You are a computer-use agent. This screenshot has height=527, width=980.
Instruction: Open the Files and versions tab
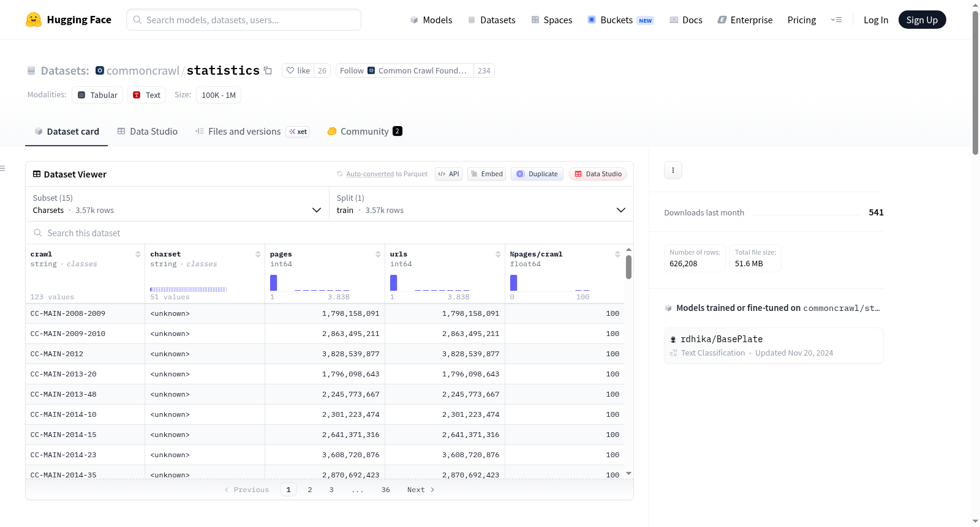coord(252,132)
